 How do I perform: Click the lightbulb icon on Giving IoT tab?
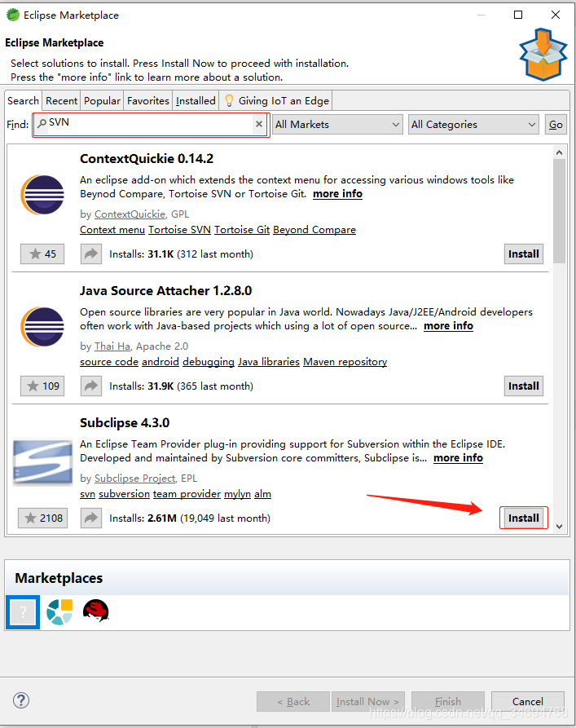click(x=229, y=101)
